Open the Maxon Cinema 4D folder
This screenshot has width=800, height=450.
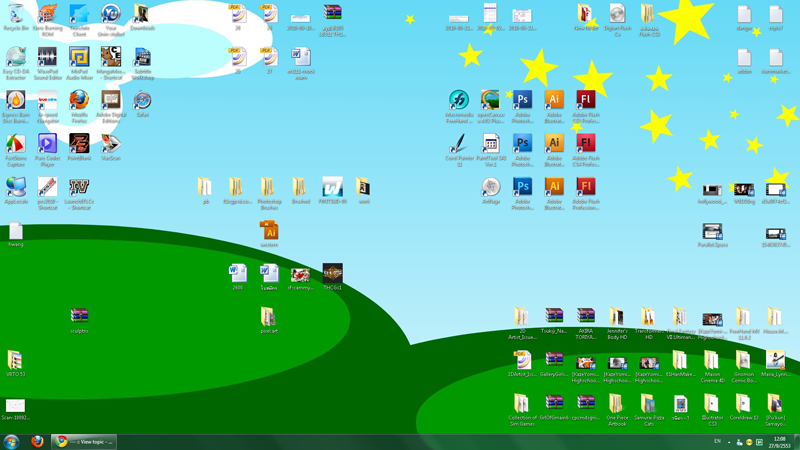712,366
